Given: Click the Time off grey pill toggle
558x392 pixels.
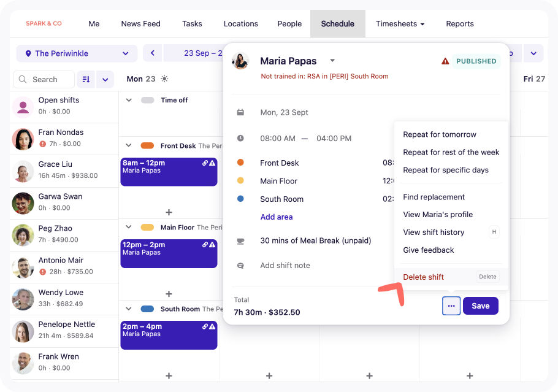Looking at the screenshot, I should [x=148, y=100].
